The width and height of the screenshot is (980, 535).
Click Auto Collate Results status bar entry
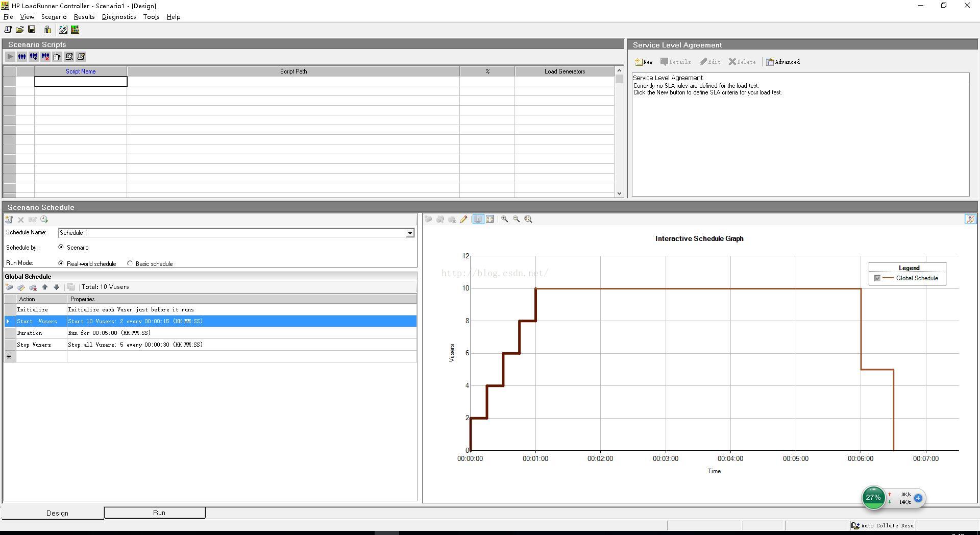(883, 525)
